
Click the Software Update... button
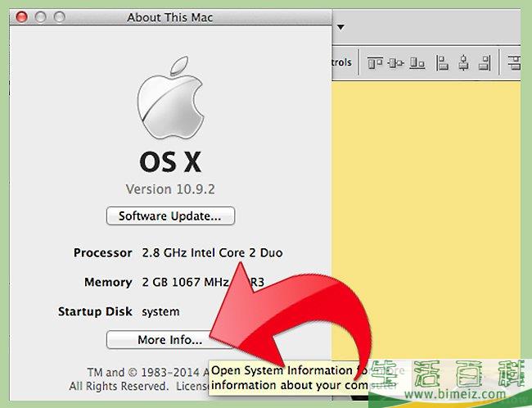point(170,216)
